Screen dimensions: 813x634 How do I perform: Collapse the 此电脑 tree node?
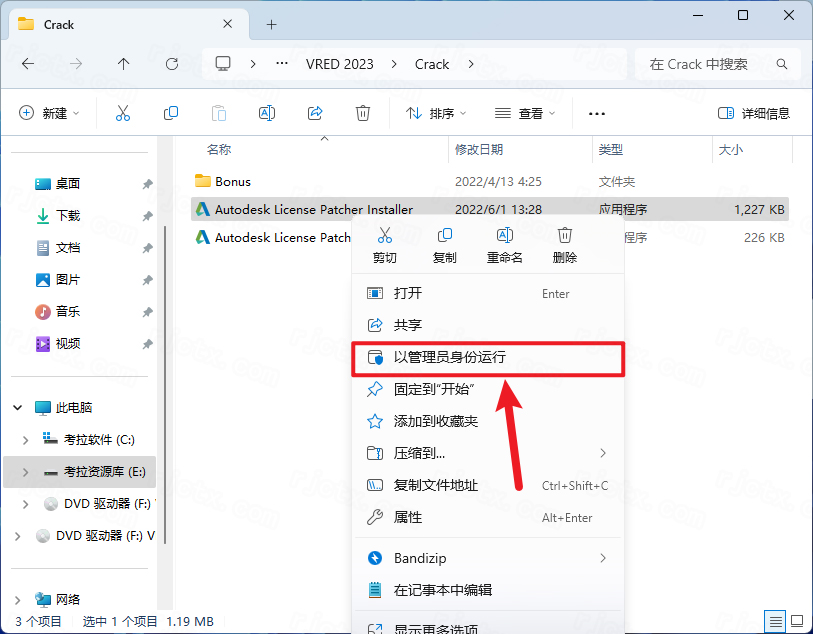(x=18, y=408)
